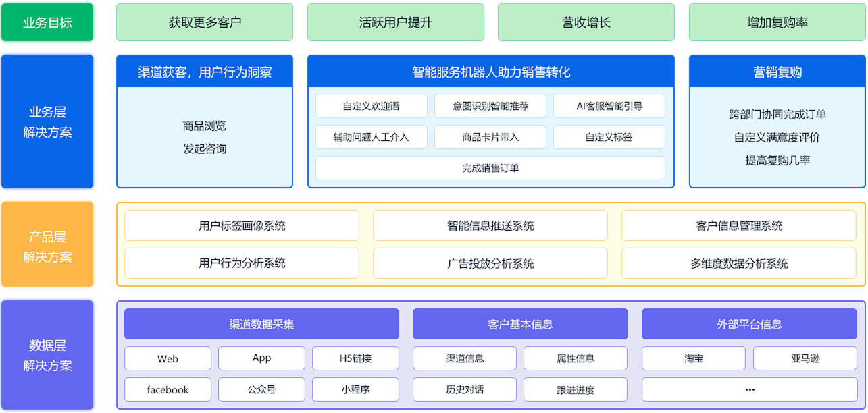Image resolution: width=868 pixels, height=413 pixels.
Task: Select the 获取更多客户 goal box
Action: pos(205,22)
